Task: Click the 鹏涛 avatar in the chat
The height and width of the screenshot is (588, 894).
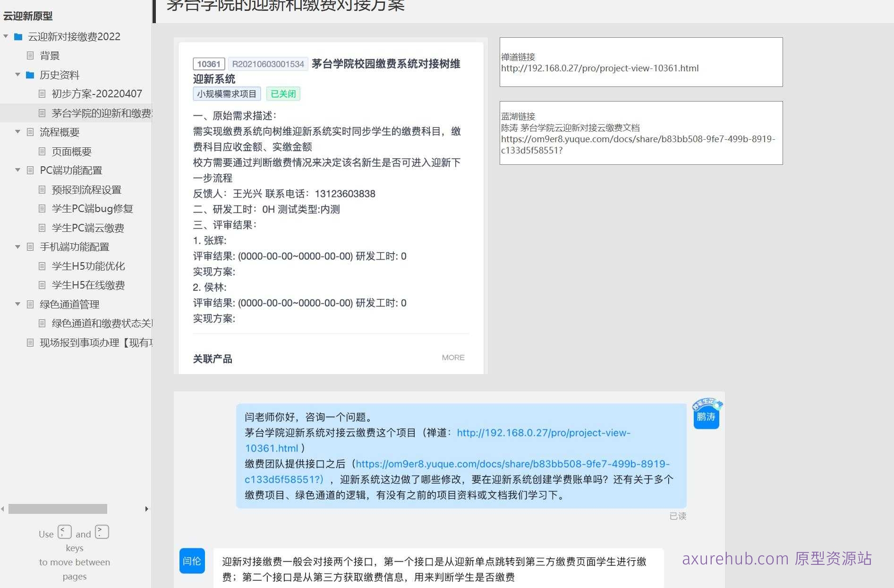Action: coord(706,413)
